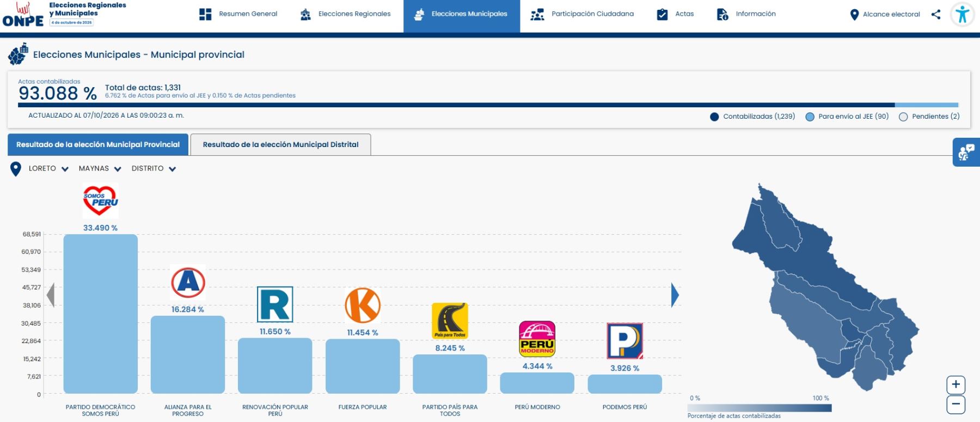Expand the DISTRITO dropdown
Screen dimensions: 980x422
pyautogui.click(x=154, y=169)
